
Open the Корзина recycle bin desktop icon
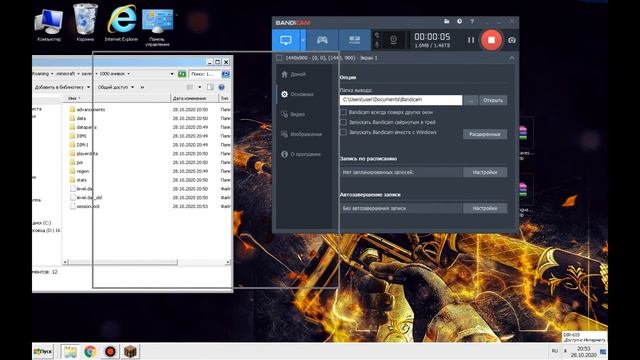click(x=85, y=22)
